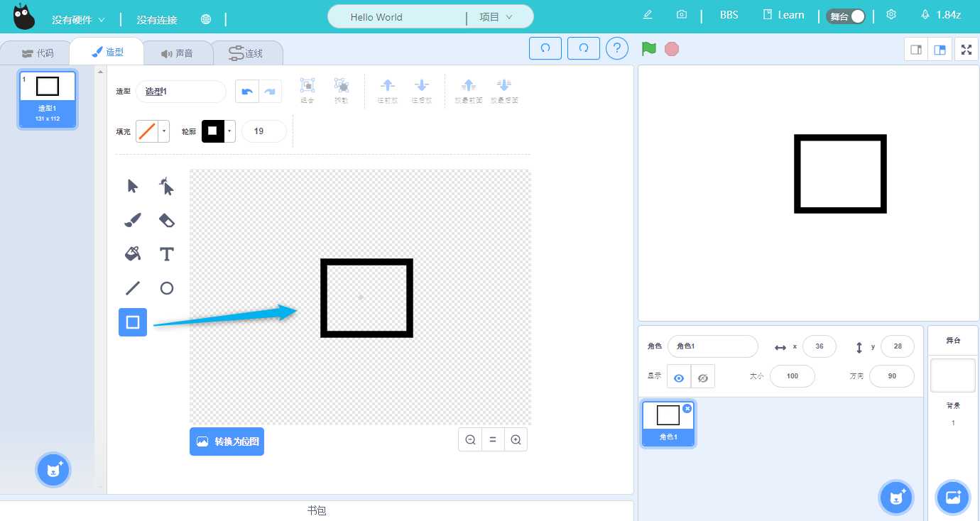Click the 往后放 send backward icon
This screenshot has height=521, width=980.
[421, 91]
